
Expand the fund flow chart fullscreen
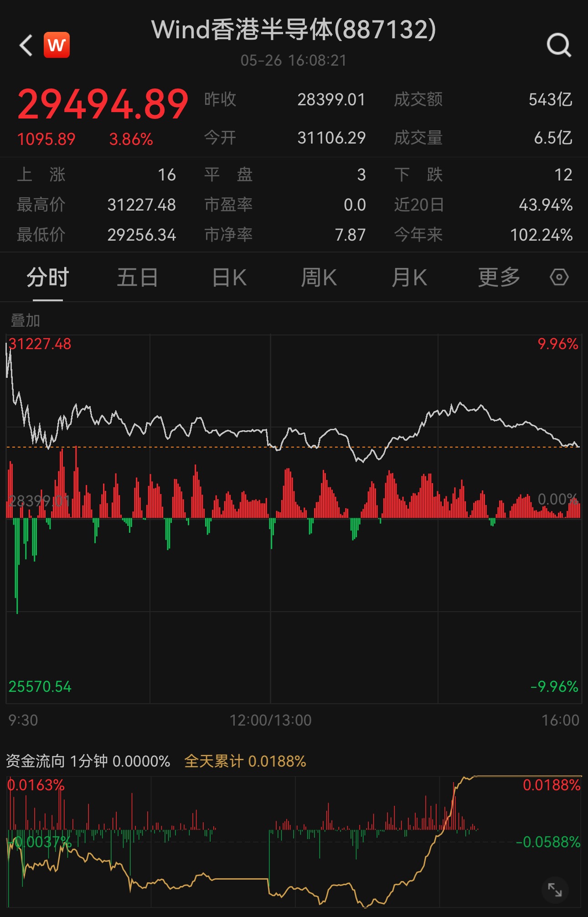coord(555,889)
